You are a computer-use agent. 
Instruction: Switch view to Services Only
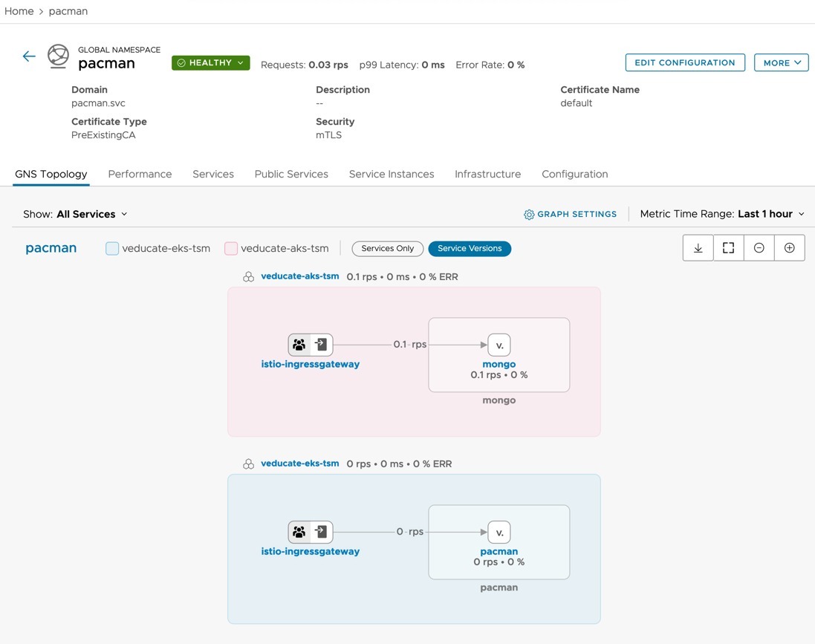coord(388,248)
